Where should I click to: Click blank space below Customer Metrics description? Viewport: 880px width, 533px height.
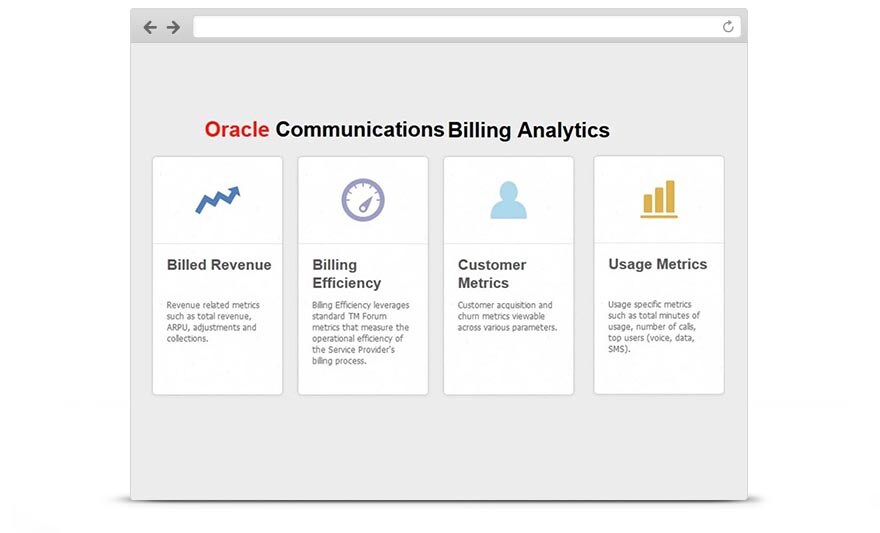coord(508,364)
